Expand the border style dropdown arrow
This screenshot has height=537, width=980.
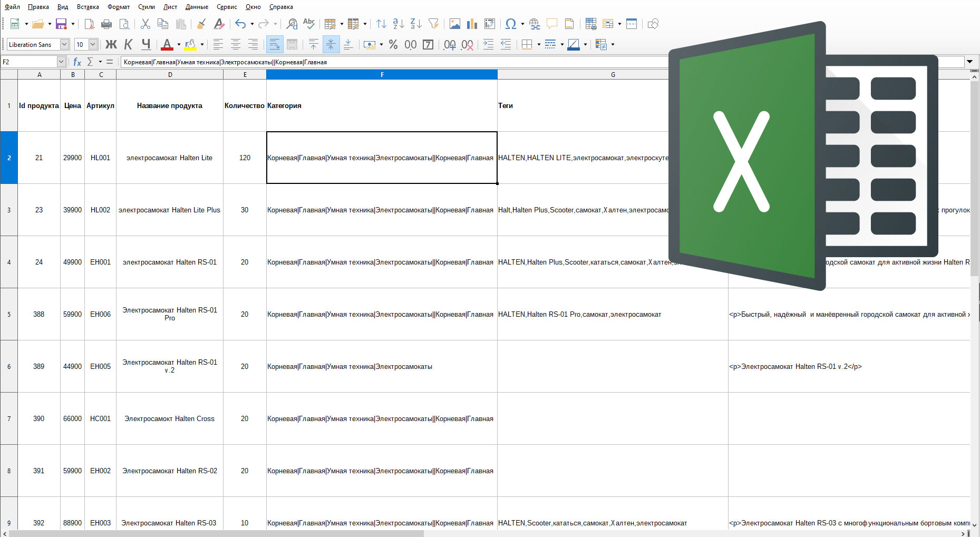pyautogui.click(x=562, y=44)
